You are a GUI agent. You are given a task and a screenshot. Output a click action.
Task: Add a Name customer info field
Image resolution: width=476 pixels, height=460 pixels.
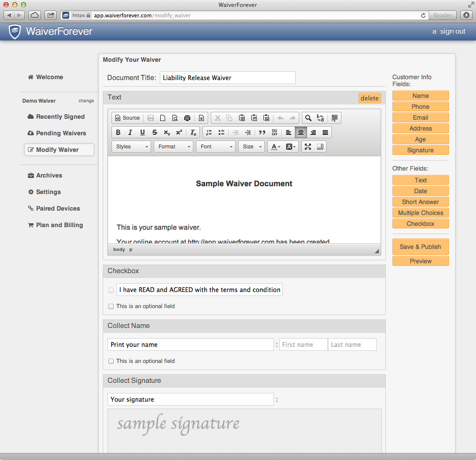click(420, 96)
